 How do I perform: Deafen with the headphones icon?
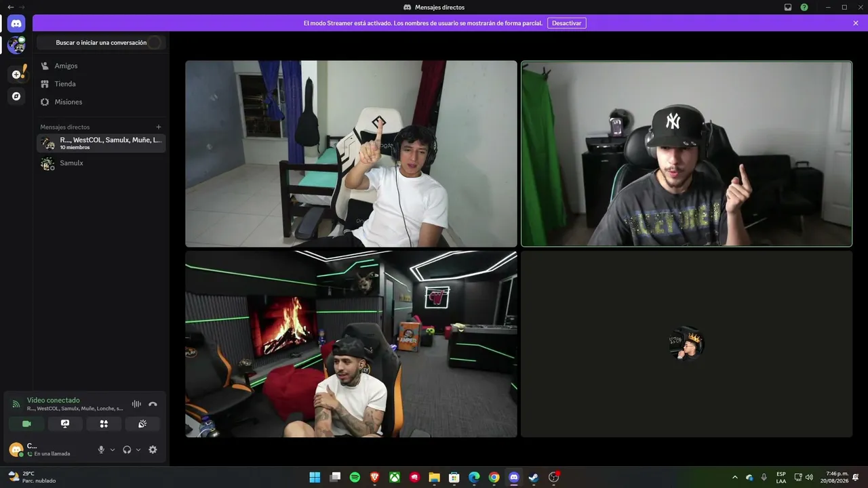[x=127, y=449]
